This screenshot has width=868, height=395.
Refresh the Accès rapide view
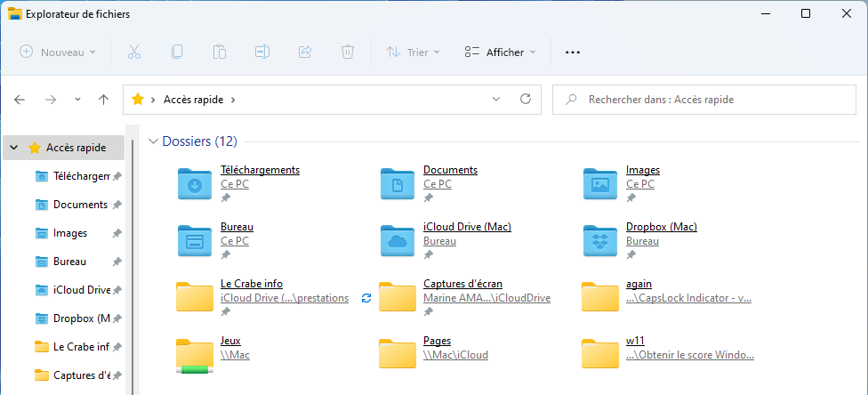[526, 99]
